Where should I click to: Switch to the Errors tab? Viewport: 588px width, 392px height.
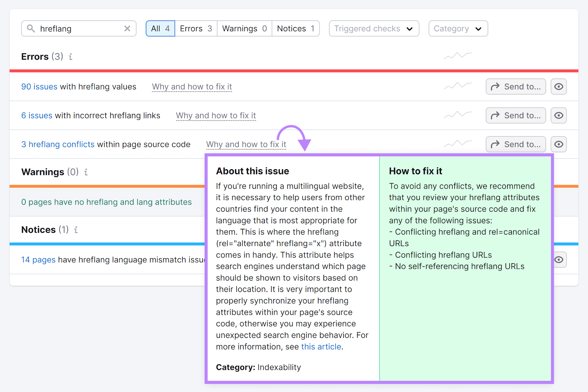tap(196, 28)
